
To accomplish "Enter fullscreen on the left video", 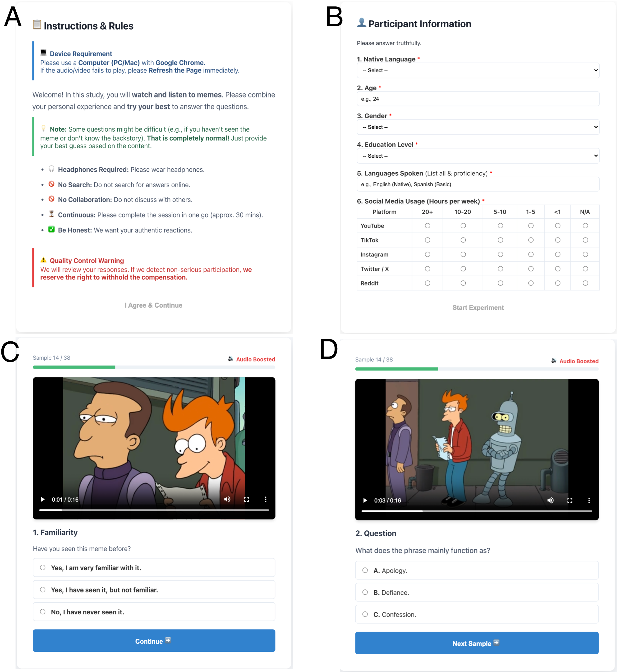I will (246, 499).
